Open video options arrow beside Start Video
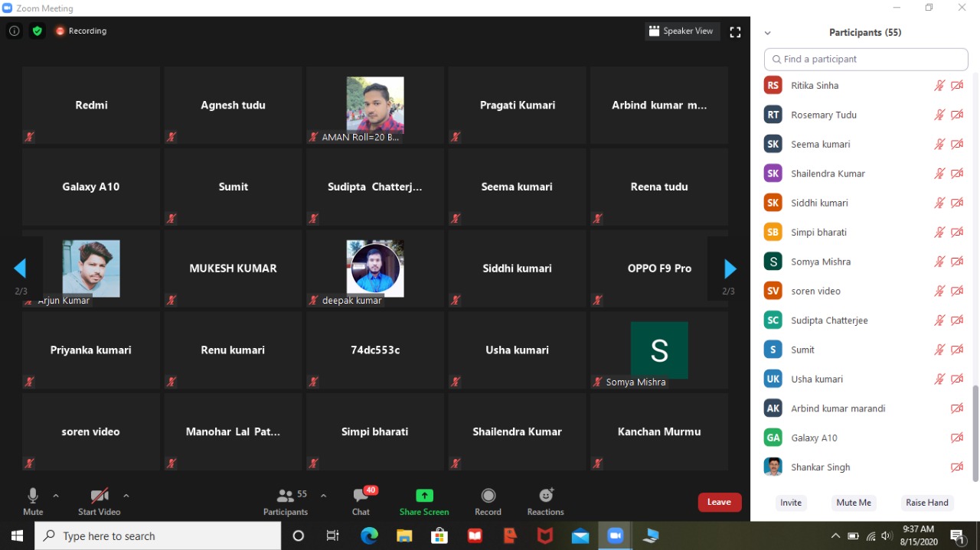 pyautogui.click(x=126, y=496)
